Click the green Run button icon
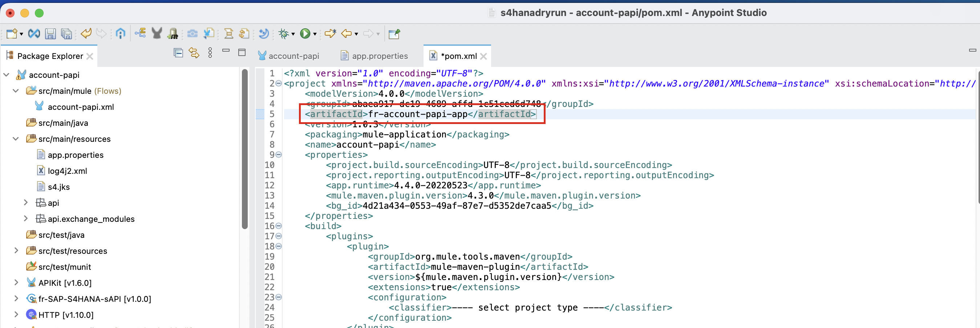This screenshot has height=328, width=980. pyautogui.click(x=305, y=34)
